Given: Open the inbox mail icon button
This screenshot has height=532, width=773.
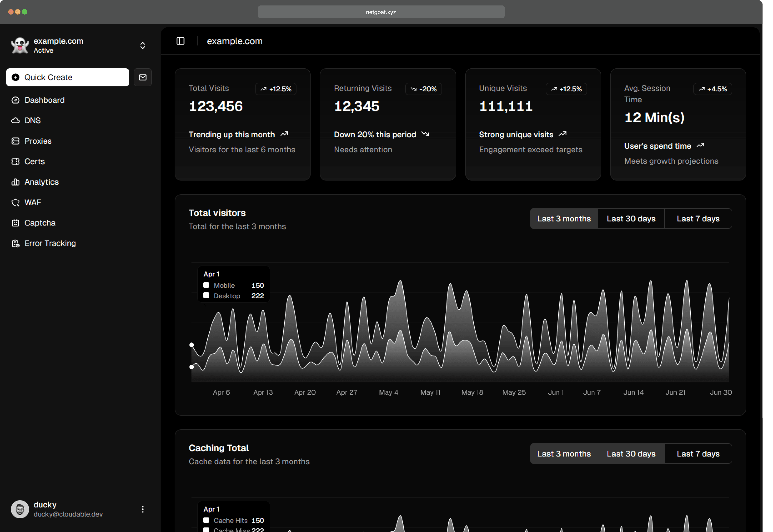Looking at the screenshot, I should click(143, 77).
